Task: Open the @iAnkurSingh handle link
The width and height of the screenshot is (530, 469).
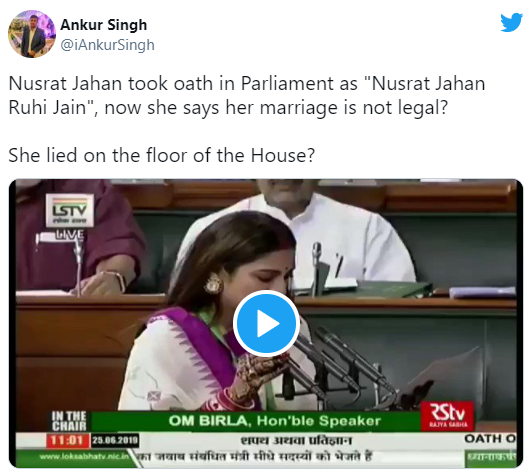Action: click(107, 45)
